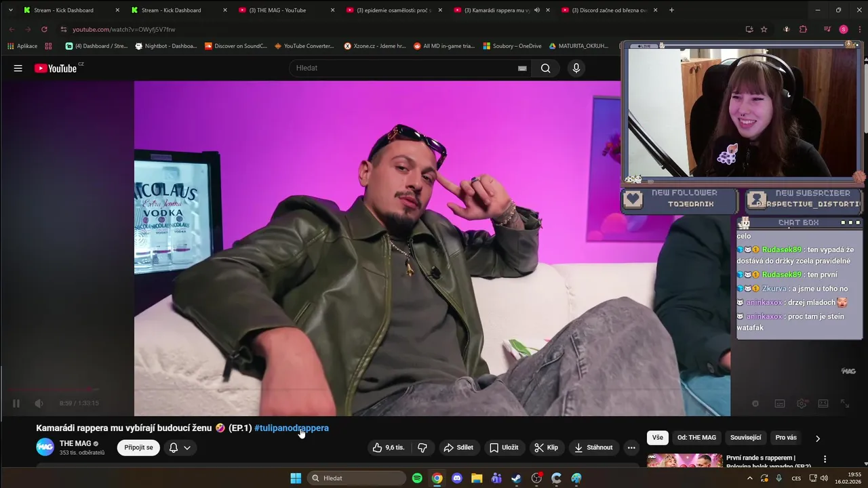Open YouTube Converter bookmark
The height and width of the screenshot is (488, 868).
[x=304, y=46]
